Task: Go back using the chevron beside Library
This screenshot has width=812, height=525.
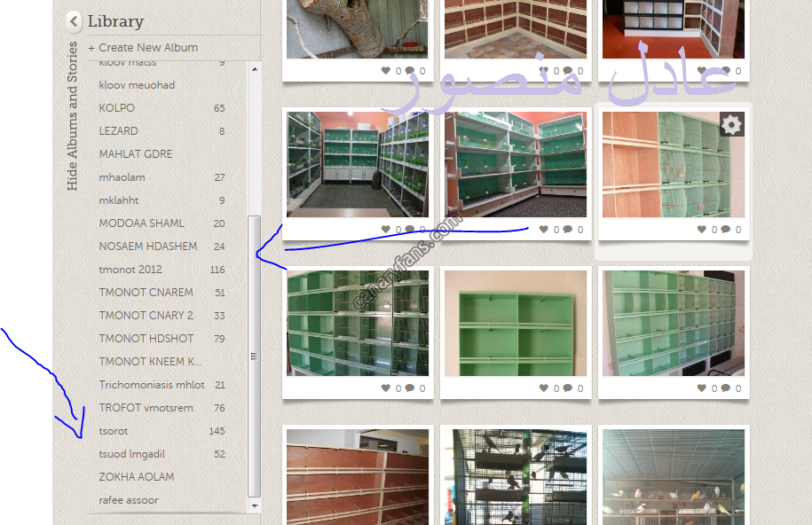Action: click(x=74, y=21)
